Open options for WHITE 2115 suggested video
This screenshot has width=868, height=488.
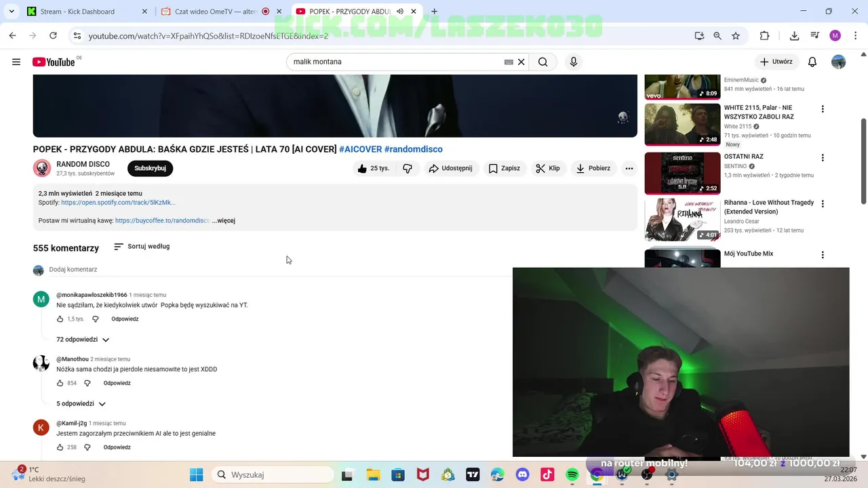(823, 109)
